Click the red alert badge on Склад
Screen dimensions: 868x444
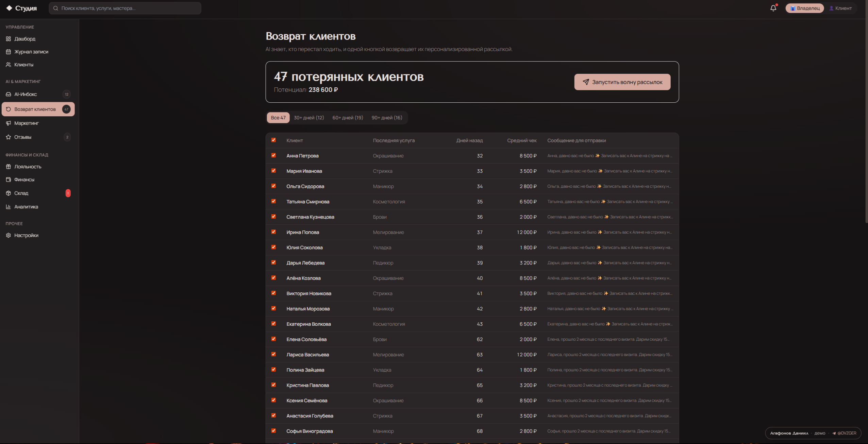(68, 193)
